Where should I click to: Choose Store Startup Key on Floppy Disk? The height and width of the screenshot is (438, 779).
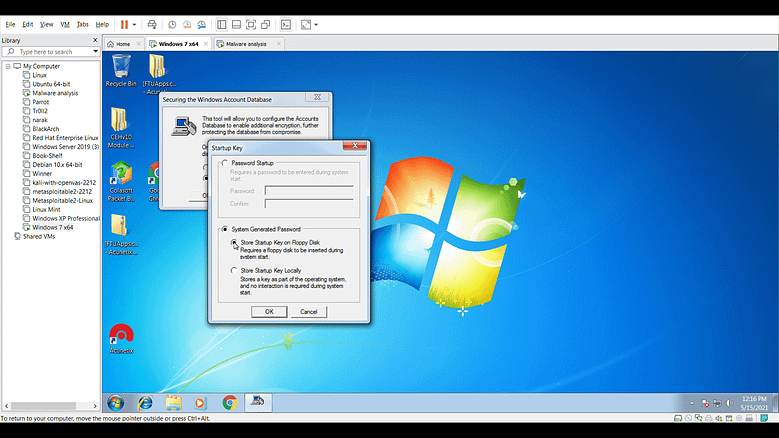point(234,242)
